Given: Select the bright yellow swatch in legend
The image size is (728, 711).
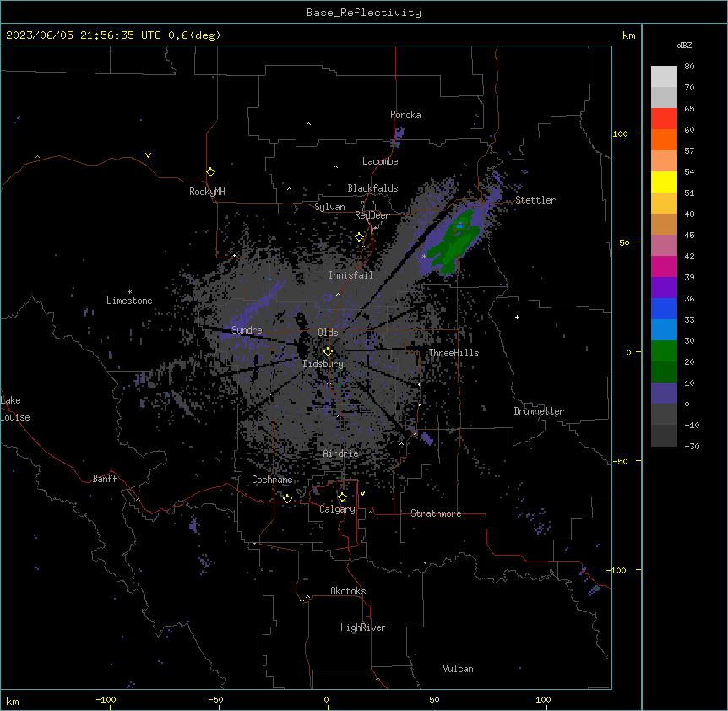Looking at the screenshot, I should pyautogui.click(x=664, y=182).
